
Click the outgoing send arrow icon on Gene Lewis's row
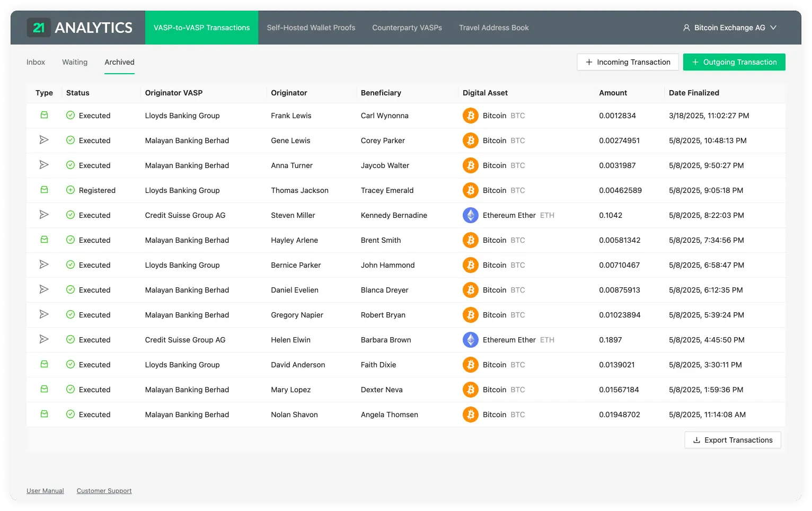point(44,139)
